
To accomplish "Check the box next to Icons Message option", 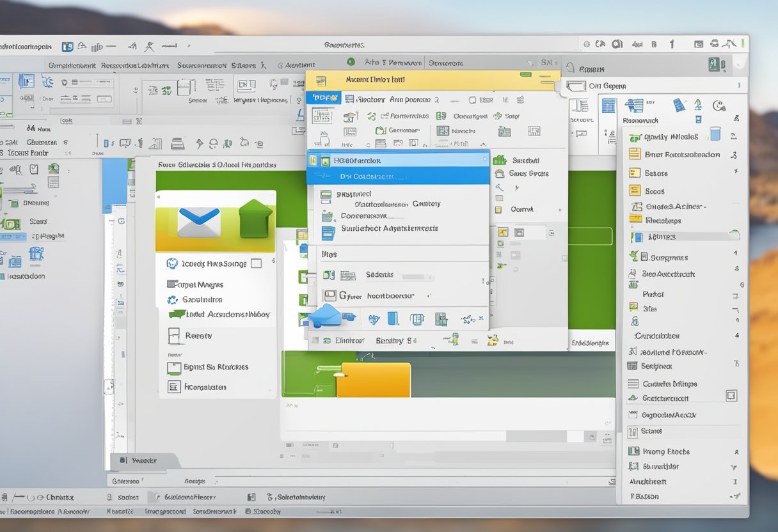I will (256, 263).
